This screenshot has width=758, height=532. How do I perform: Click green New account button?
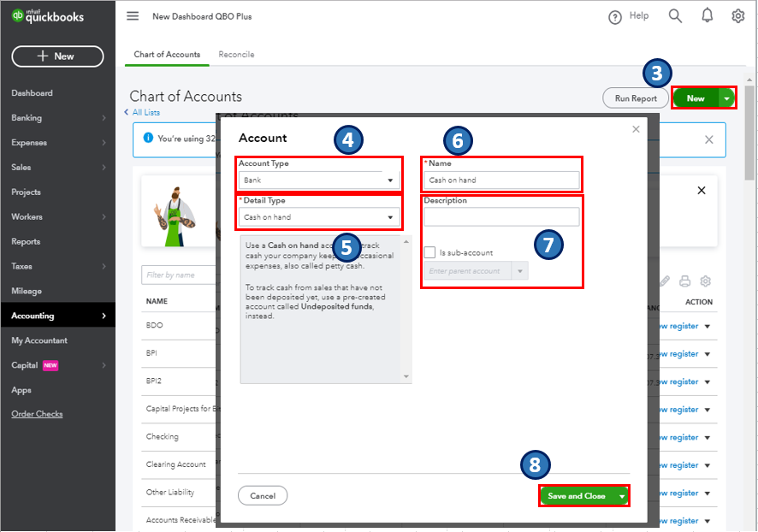click(x=696, y=98)
